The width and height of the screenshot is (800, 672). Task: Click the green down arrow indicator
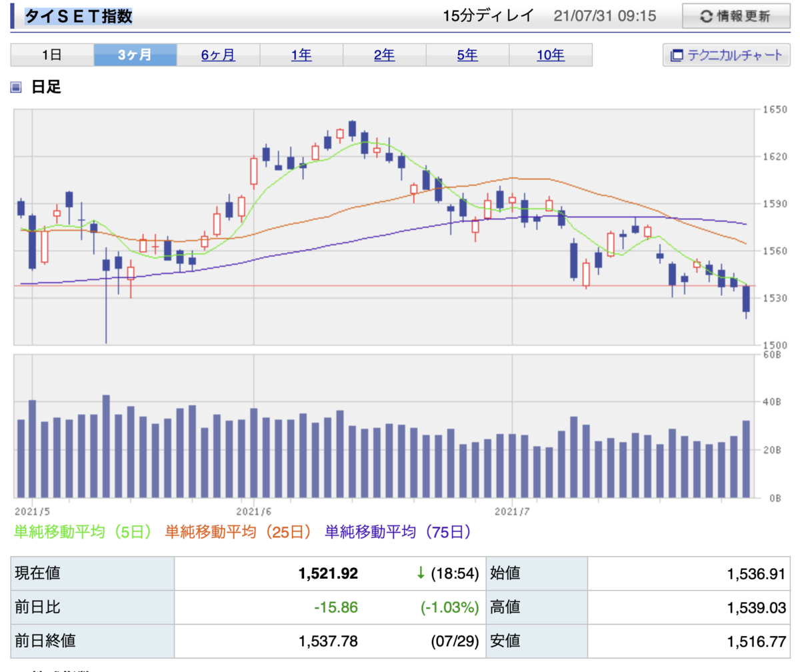(x=421, y=573)
